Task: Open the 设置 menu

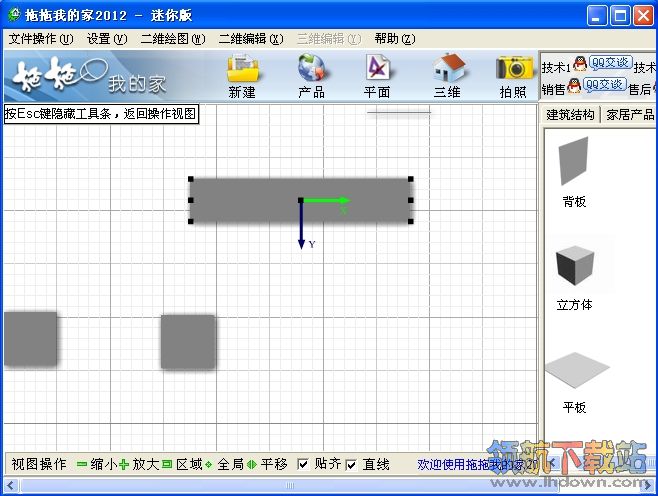Action: tap(107, 39)
